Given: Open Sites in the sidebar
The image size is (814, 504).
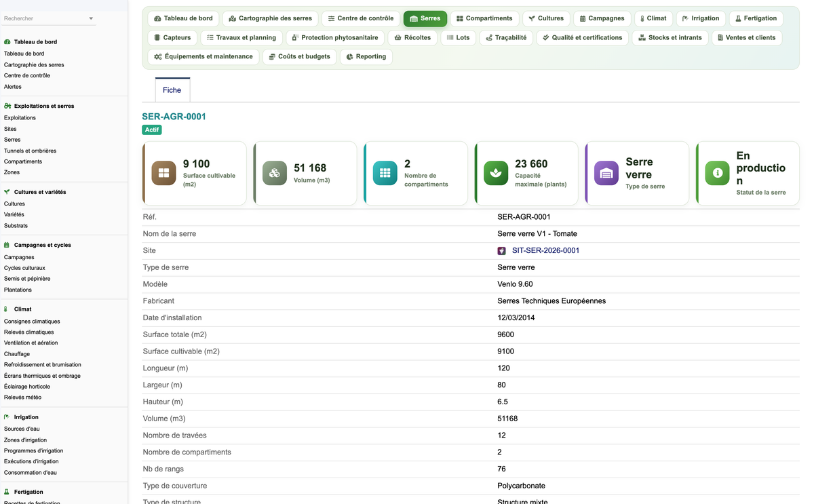Looking at the screenshot, I should pos(10,129).
